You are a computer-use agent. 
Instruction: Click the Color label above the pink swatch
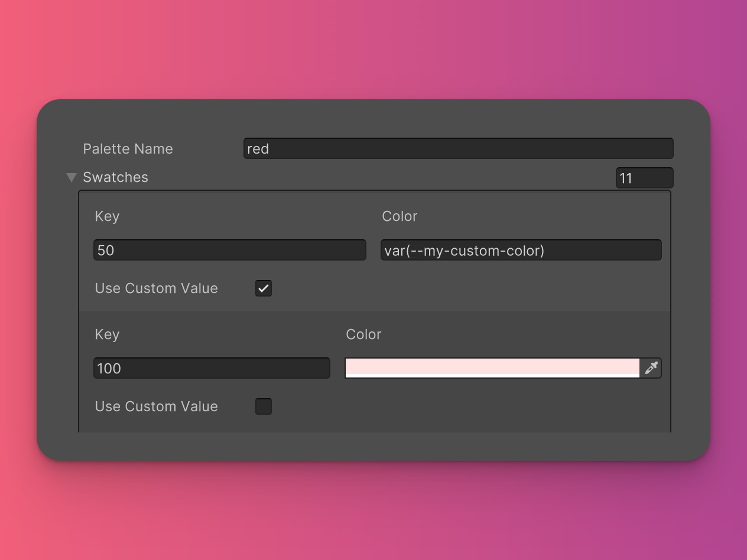point(363,334)
